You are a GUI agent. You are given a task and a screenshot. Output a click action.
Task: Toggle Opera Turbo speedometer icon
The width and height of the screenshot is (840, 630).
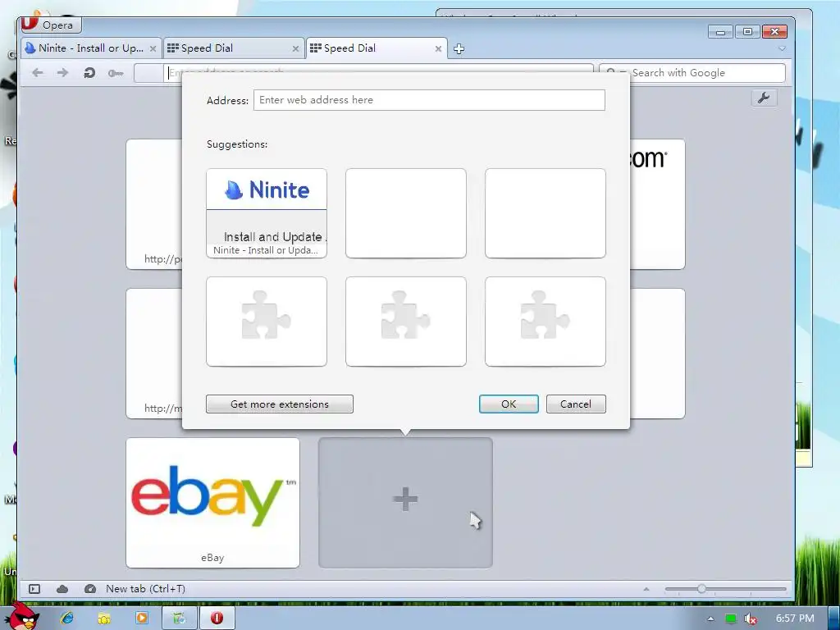click(x=90, y=589)
